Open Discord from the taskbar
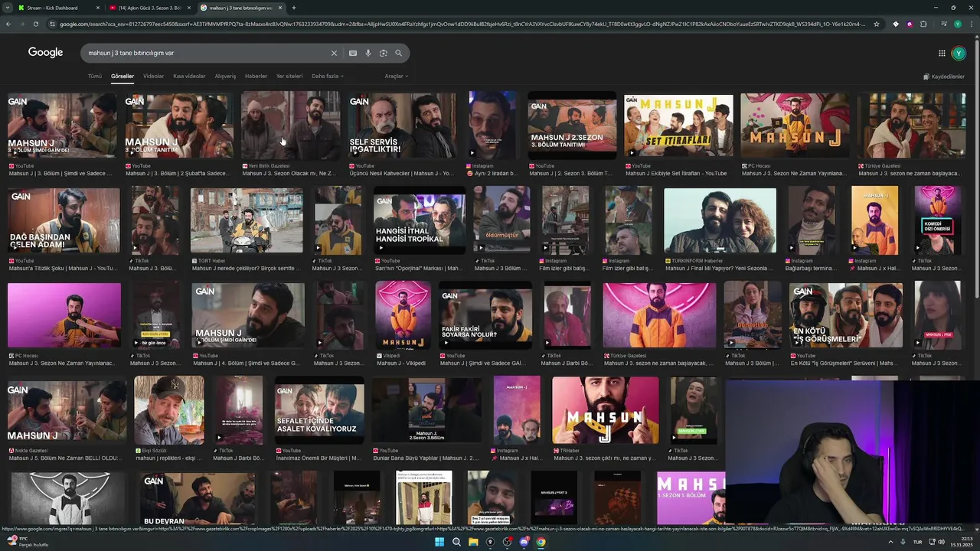This screenshot has height=551, width=980. tap(524, 542)
